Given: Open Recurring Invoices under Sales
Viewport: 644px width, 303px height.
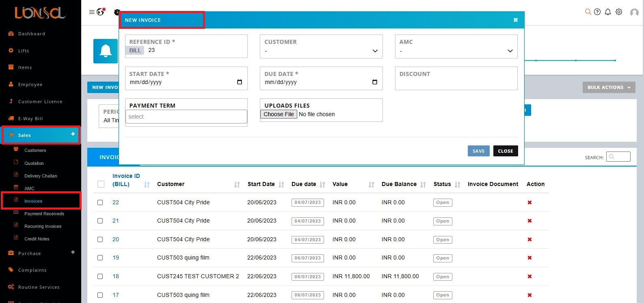Looking at the screenshot, I should [x=43, y=226].
